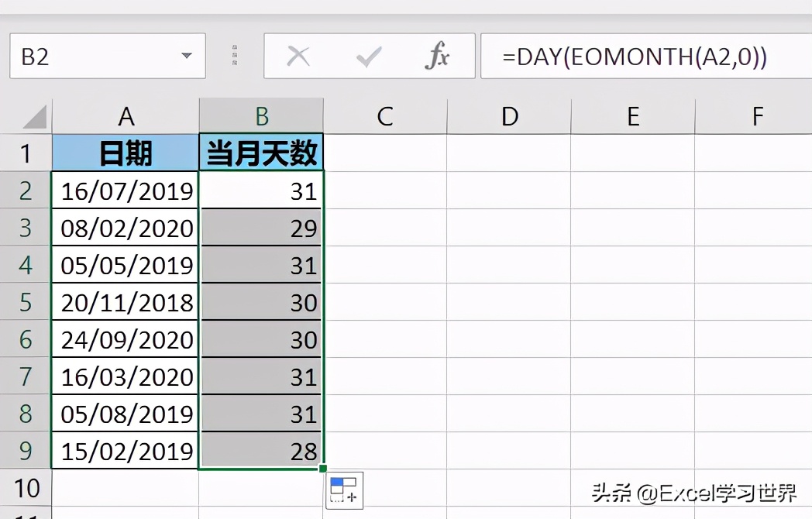This screenshot has width=812, height=519.
Task: Select row 10 header
Action: pos(26,488)
